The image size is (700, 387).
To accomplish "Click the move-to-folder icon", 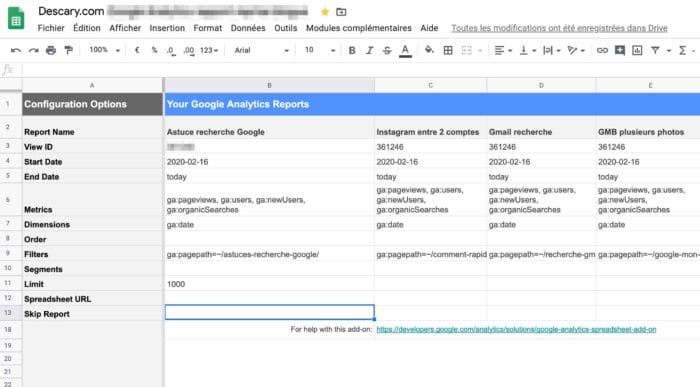I will point(341,12).
